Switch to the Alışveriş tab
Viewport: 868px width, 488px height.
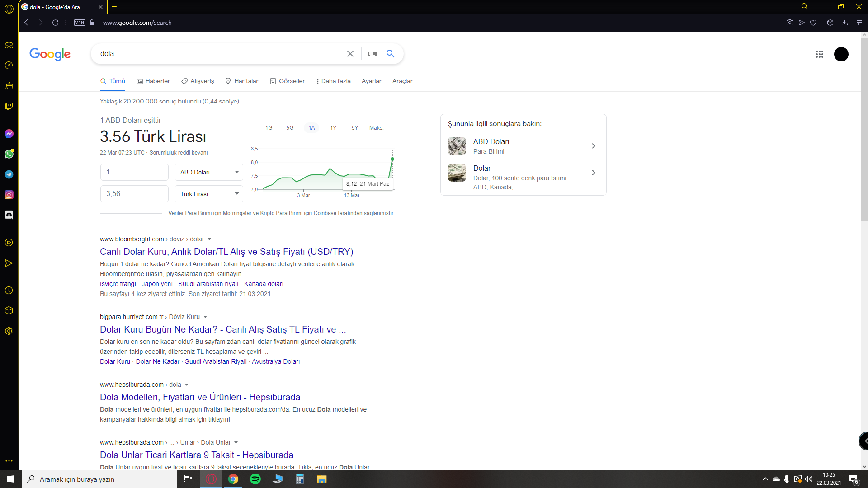coord(198,81)
